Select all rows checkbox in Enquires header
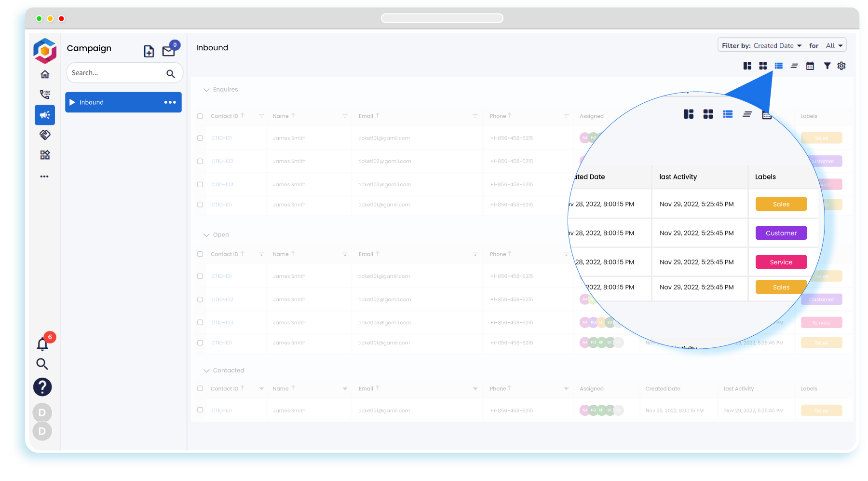This screenshot has width=868, height=481. pyautogui.click(x=200, y=116)
